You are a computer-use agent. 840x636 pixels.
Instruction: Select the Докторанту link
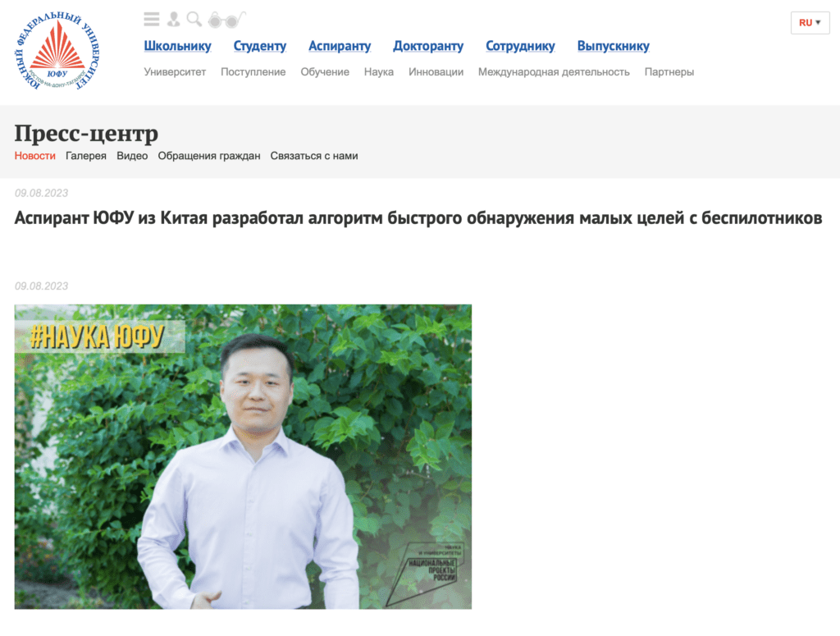click(x=428, y=46)
